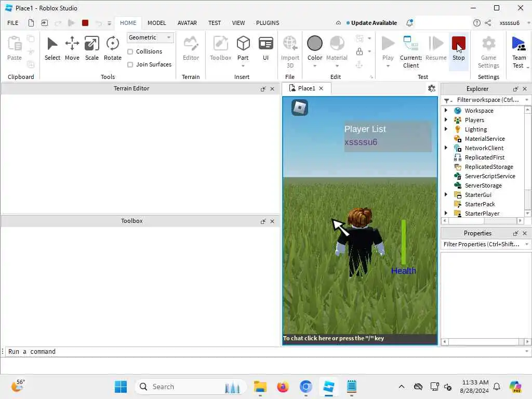The width and height of the screenshot is (532, 399).
Task: Open notifications bell icon
Action: click(409, 23)
